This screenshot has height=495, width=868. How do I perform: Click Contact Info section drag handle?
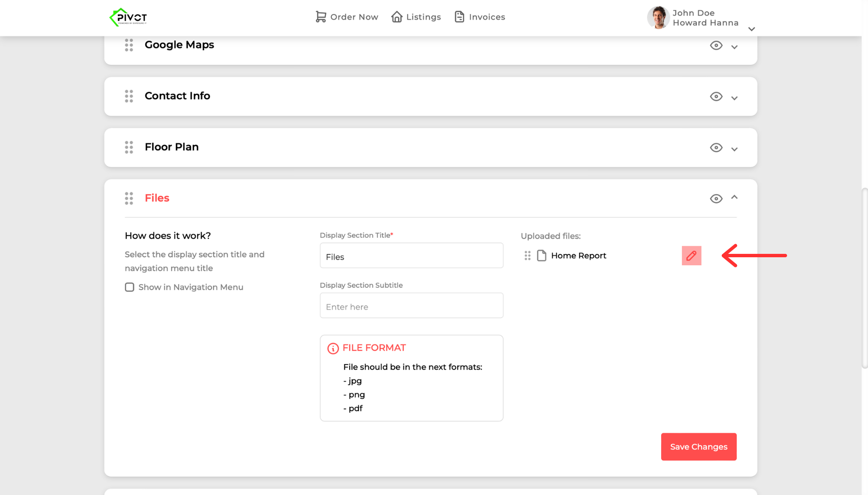click(x=129, y=96)
